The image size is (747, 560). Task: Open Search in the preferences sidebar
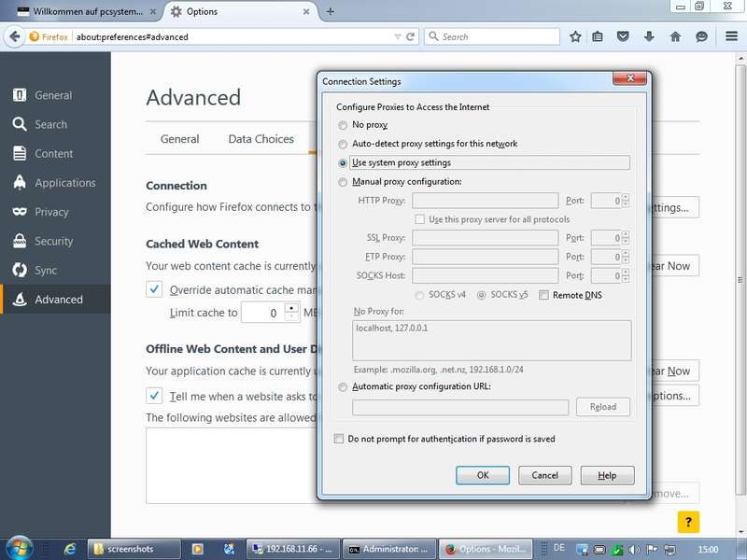[55, 124]
